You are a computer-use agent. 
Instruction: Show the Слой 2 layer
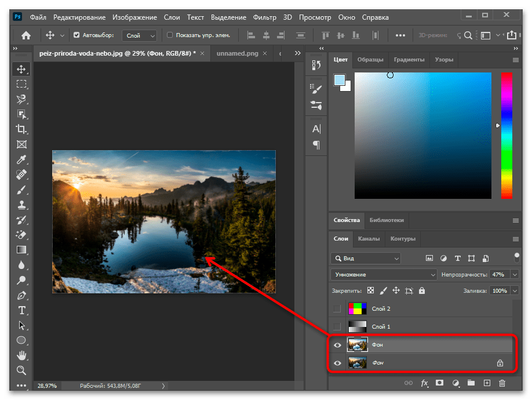coord(337,309)
